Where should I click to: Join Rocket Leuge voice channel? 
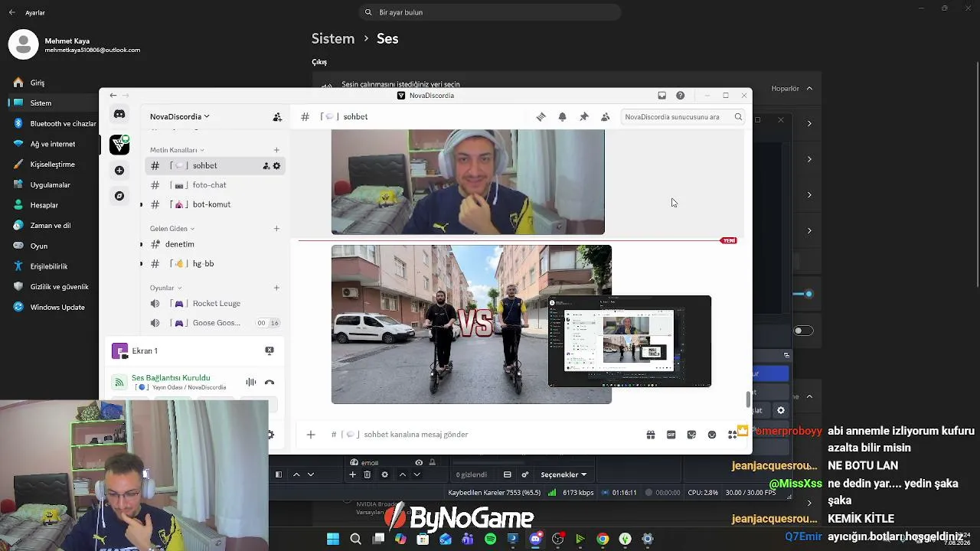coord(215,304)
